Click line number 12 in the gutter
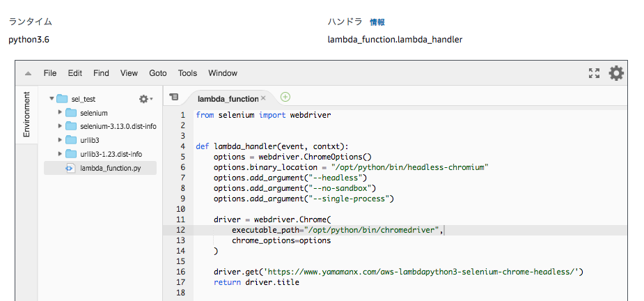 point(181,230)
